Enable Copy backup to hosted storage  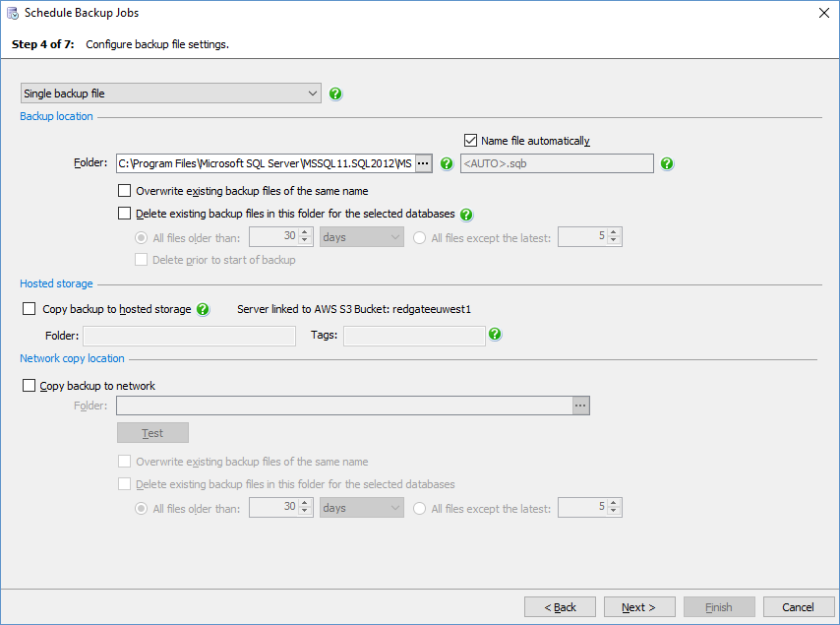[29, 309]
